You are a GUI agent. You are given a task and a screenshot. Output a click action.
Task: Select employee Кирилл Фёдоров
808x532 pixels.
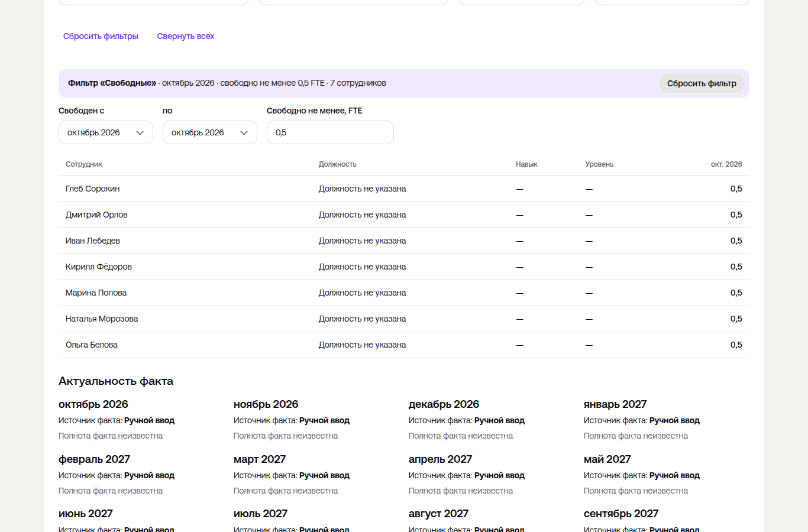(x=99, y=267)
